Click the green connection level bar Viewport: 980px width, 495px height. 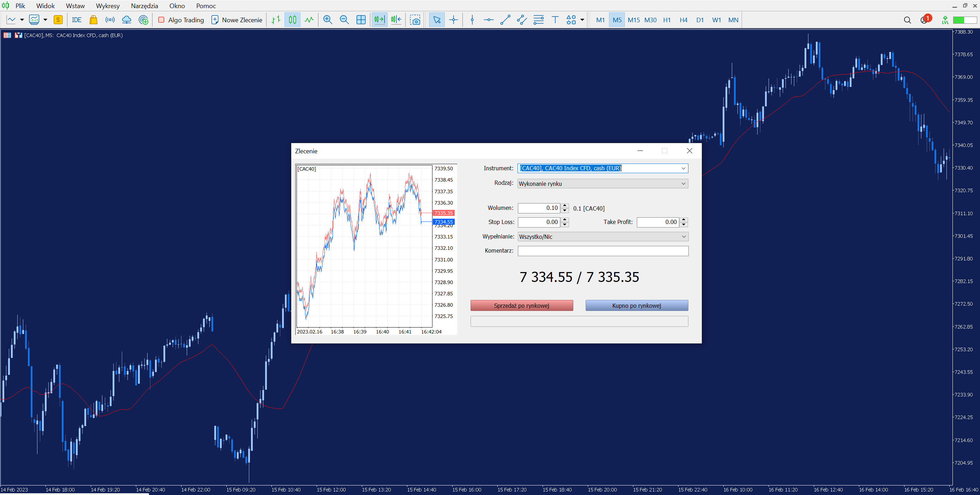tap(965, 20)
